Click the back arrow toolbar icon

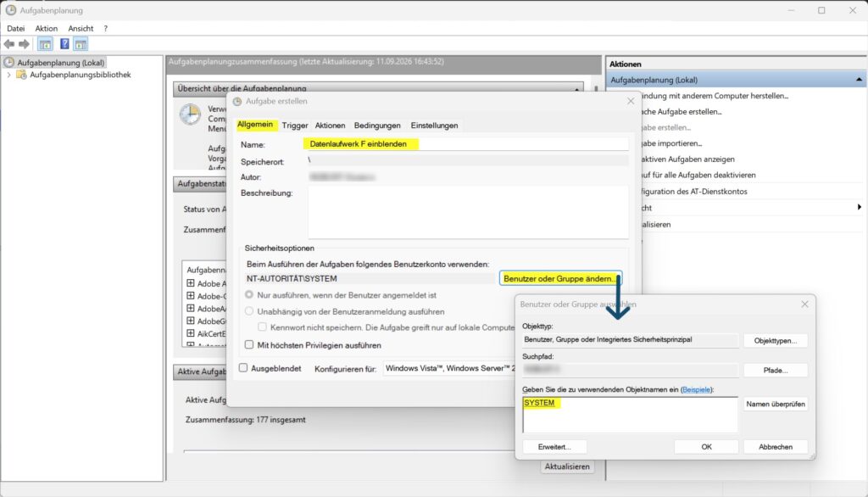click(8, 44)
